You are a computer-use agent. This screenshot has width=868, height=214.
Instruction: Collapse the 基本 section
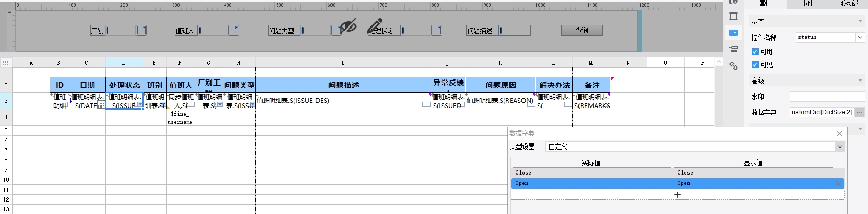click(x=860, y=21)
